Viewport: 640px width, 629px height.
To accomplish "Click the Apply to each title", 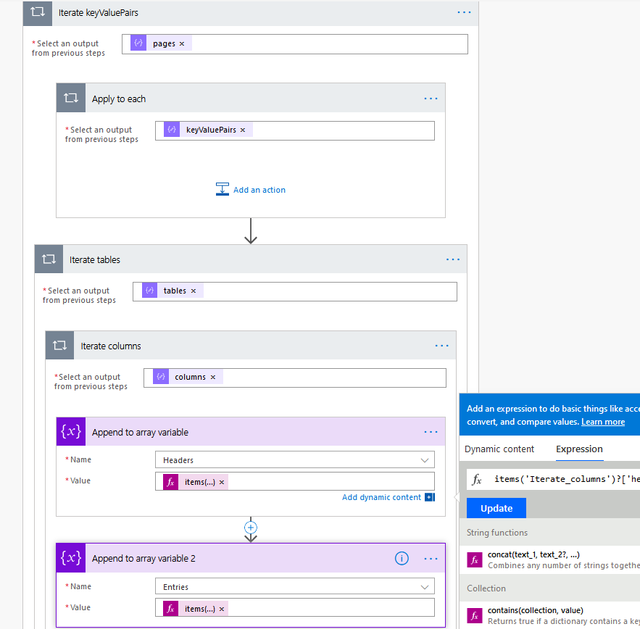I will (118, 99).
